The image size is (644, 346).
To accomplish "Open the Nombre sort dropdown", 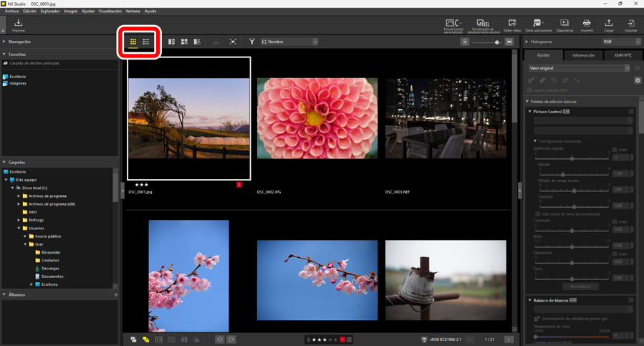I will (x=289, y=42).
